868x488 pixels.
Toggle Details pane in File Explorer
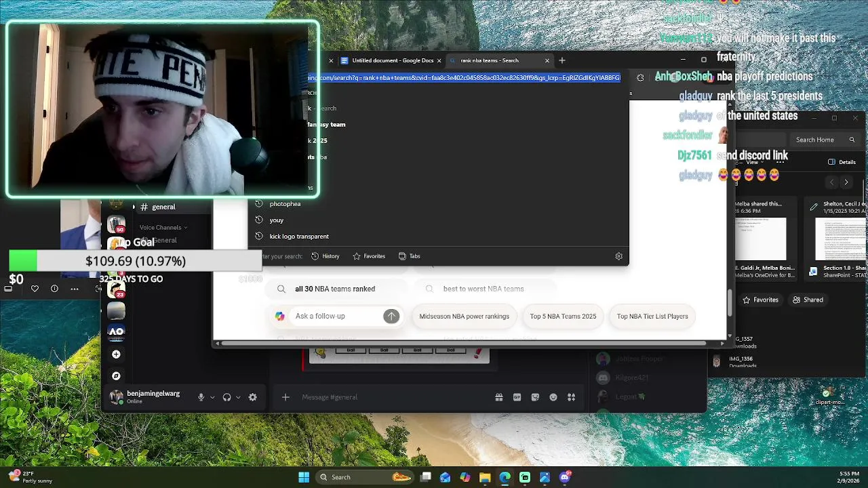[842, 162]
